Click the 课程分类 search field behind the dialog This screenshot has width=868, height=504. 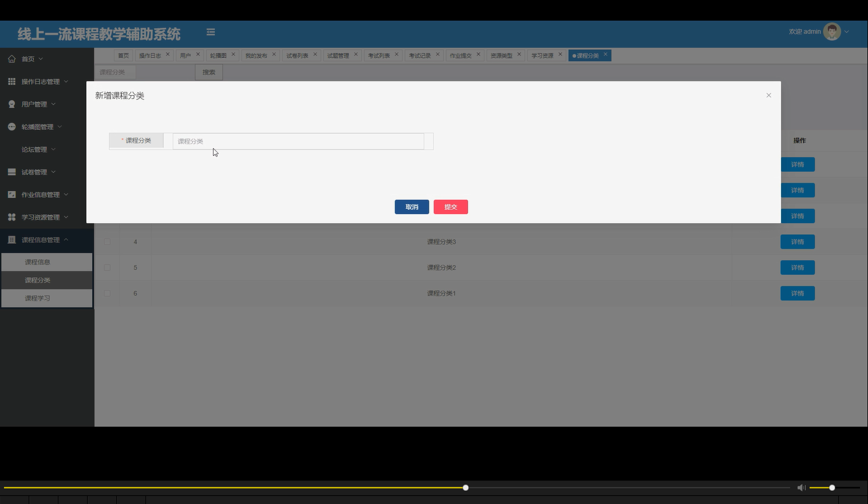pos(115,72)
